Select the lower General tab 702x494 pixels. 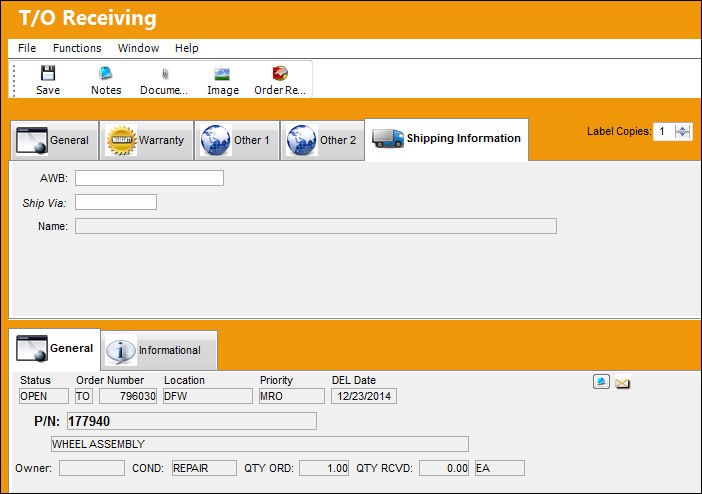[x=55, y=349]
